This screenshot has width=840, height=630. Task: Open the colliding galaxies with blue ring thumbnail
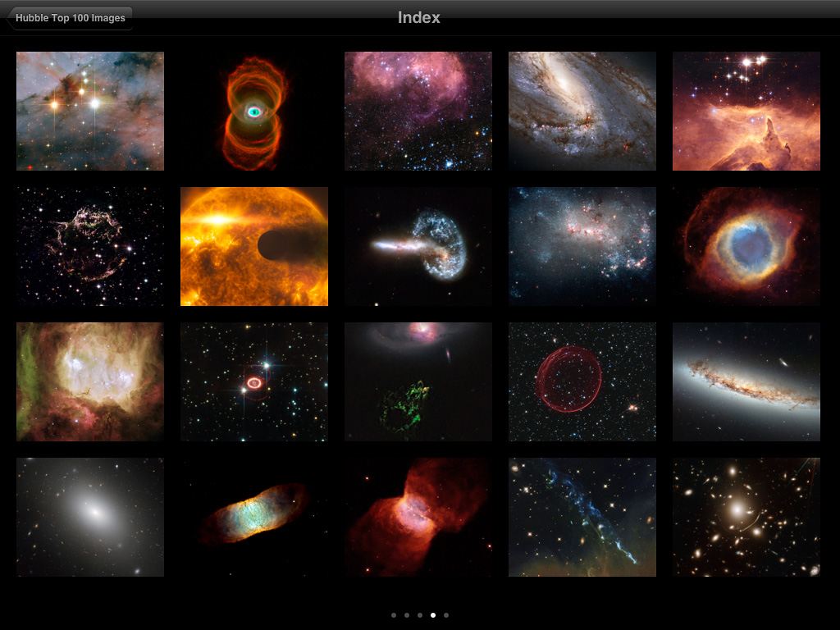[x=418, y=246]
